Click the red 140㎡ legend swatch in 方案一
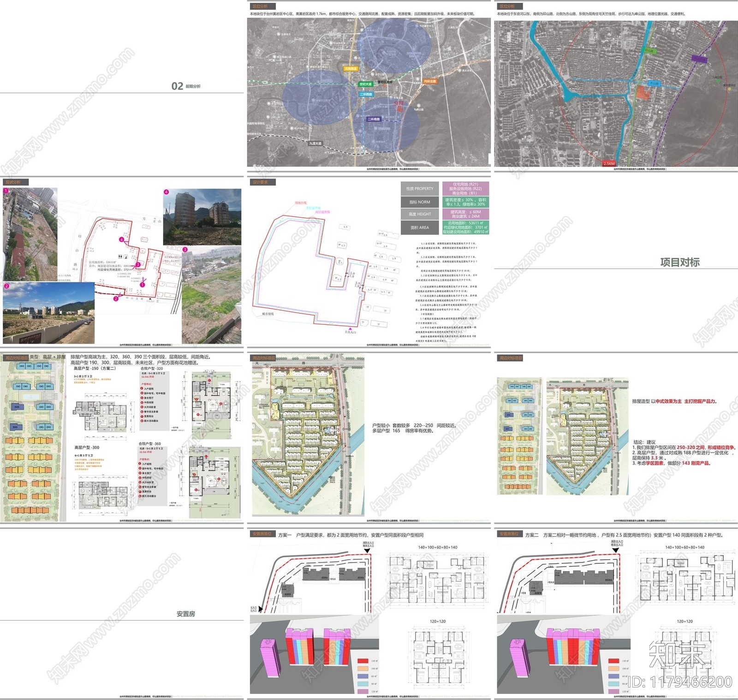738x700 pixels. click(363, 661)
